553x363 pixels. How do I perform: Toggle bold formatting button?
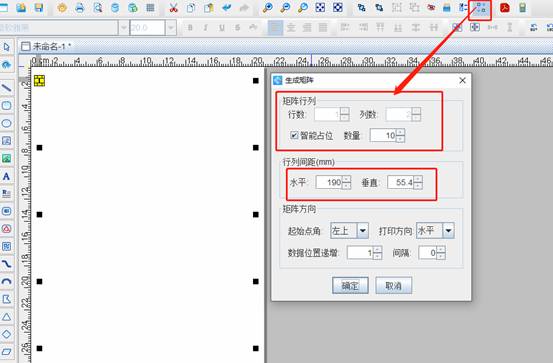tap(190, 28)
